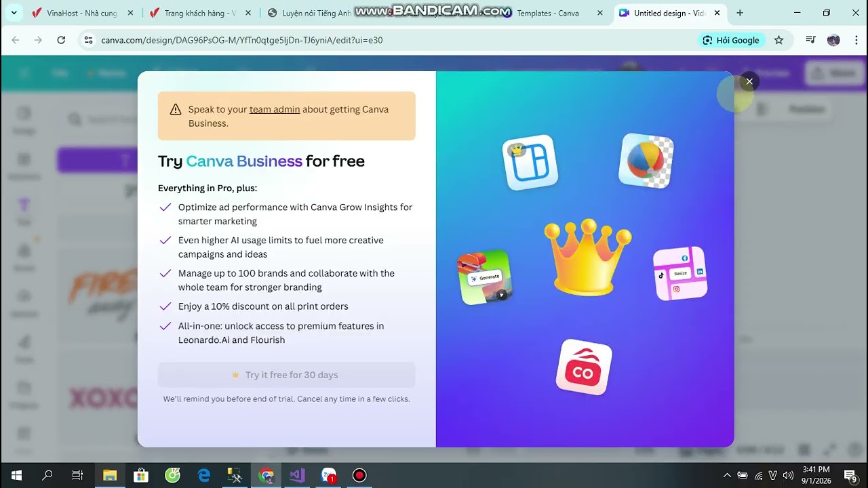The height and width of the screenshot is (488, 868).
Task: Launch File Explorer from the taskbar
Action: pyautogui.click(x=110, y=475)
